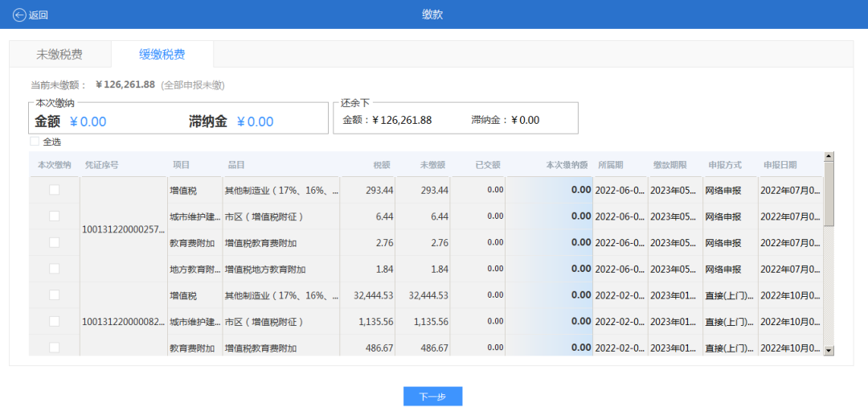Click the 本次缴纳额 field in 32,444.53 row

coord(549,294)
